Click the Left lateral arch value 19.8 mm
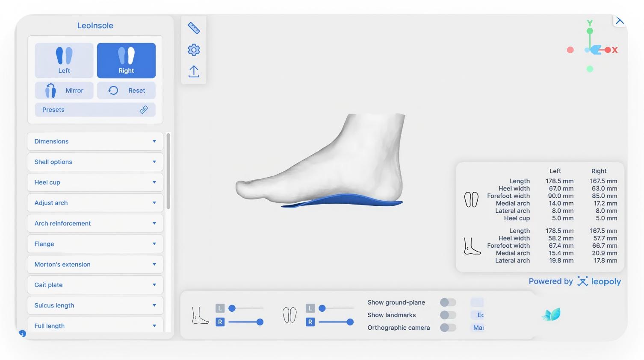 click(561, 260)
